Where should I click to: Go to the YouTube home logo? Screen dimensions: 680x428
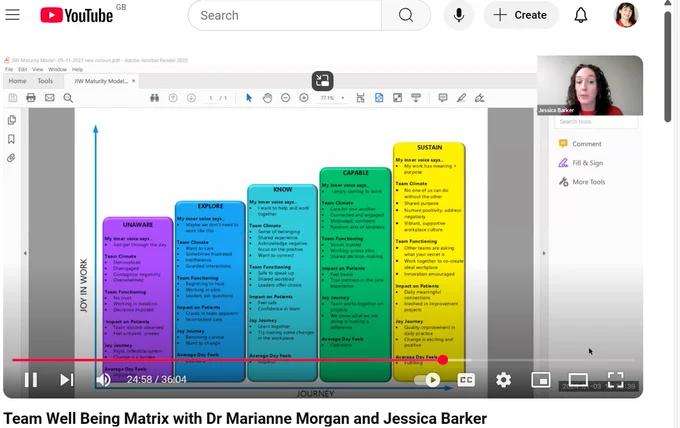coord(77,15)
